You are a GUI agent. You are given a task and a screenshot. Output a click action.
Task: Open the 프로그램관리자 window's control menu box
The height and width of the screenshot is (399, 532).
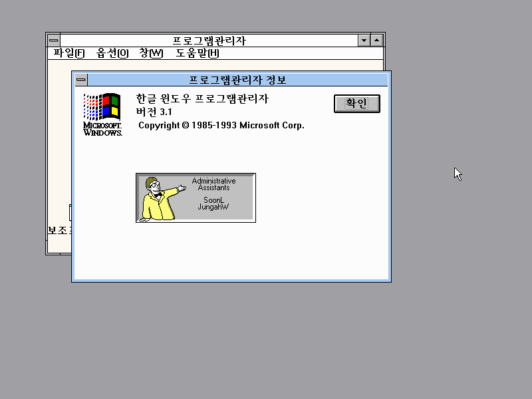(x=54, y=41)
